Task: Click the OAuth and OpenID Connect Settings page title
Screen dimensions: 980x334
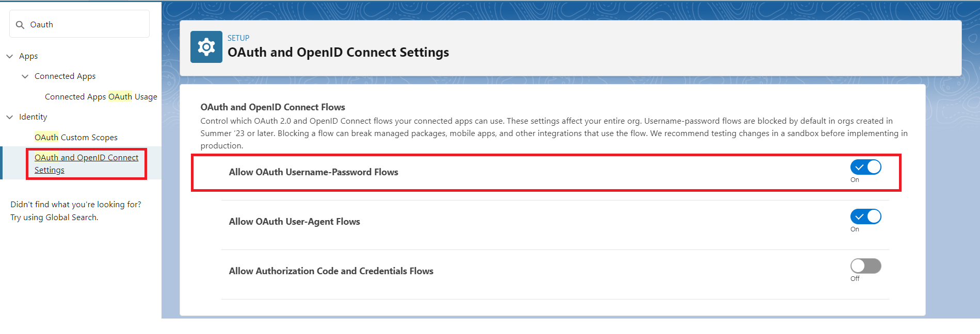Action: pyautogui.click(x=338, y=53)
